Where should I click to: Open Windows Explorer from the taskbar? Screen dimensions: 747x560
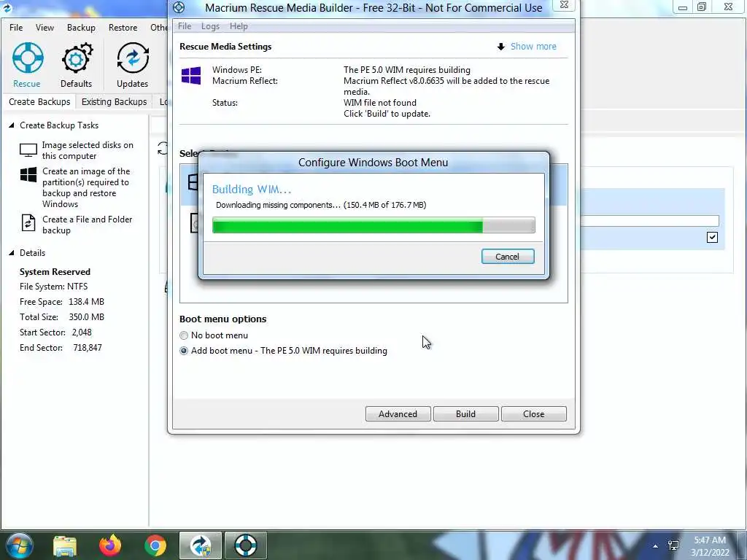pos(64,545)
